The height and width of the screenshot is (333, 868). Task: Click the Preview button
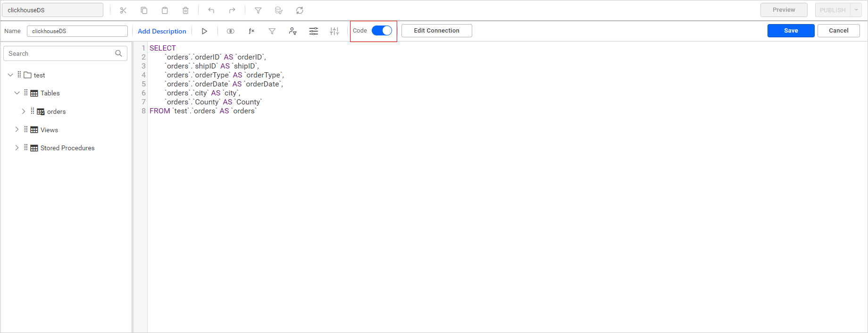tap(784, 10)
